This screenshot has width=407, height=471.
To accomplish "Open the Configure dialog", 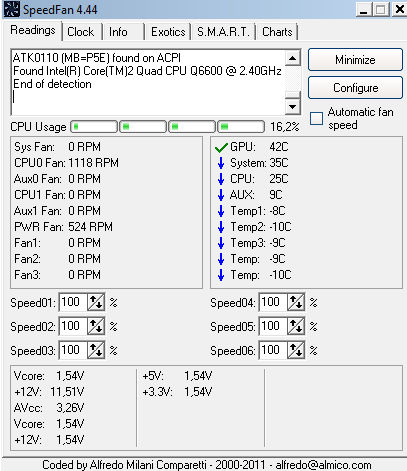I will point(355,88).
